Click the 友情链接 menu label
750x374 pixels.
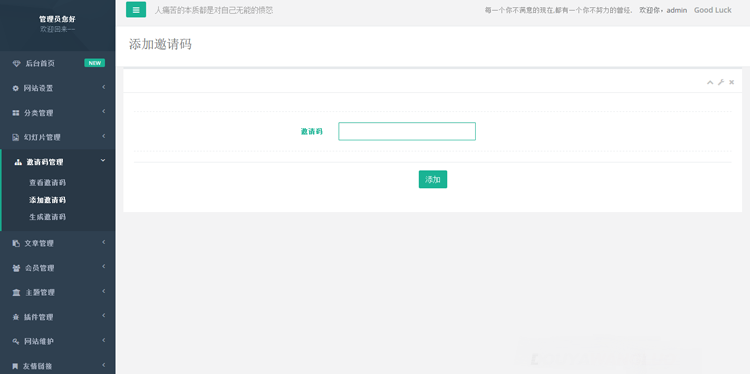tap(38, 367)
